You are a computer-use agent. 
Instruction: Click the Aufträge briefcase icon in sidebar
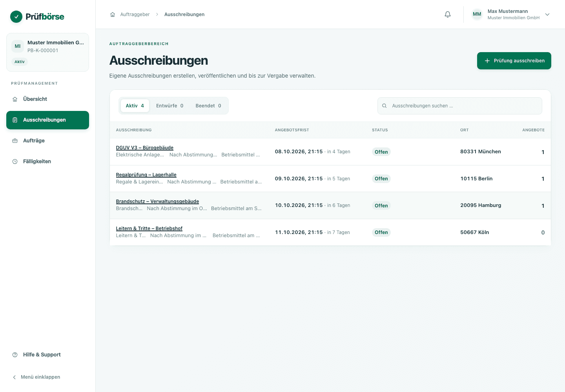click(x=15, y=141)
